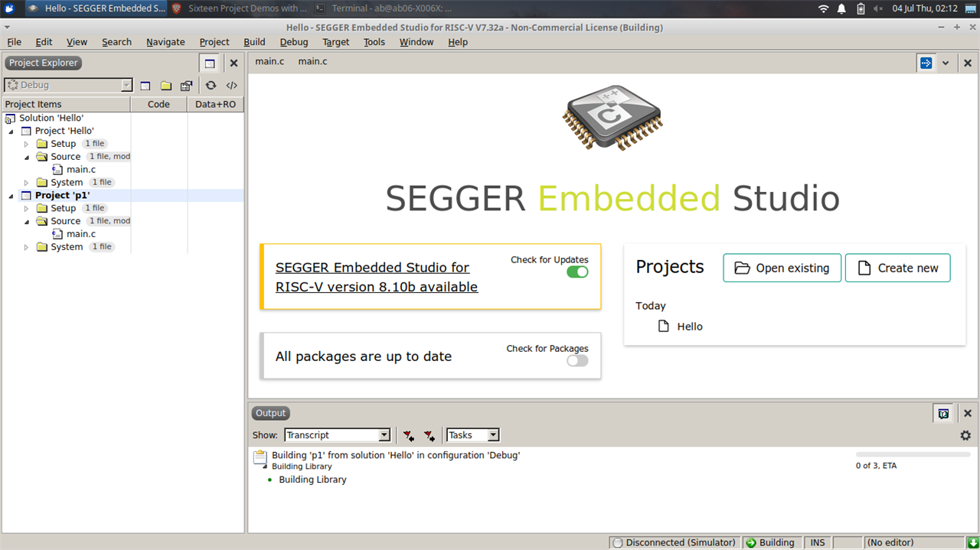
Task: Switch to the Terminal window in taskbar
Action: 384,8
